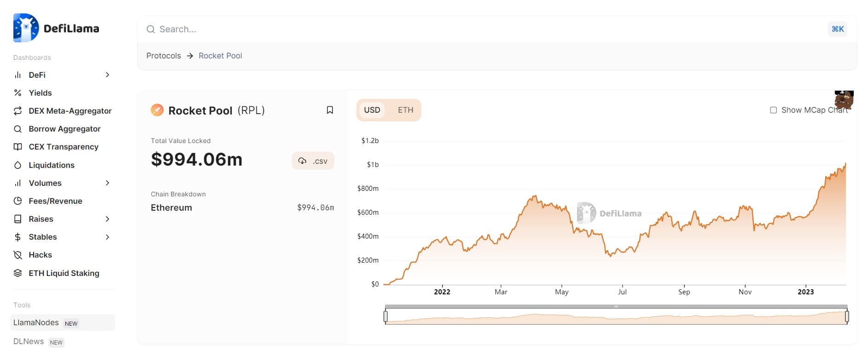Open the DEX Meta-Aggregator page
This screenshot has height=356, width=868.
click(70, 111)
